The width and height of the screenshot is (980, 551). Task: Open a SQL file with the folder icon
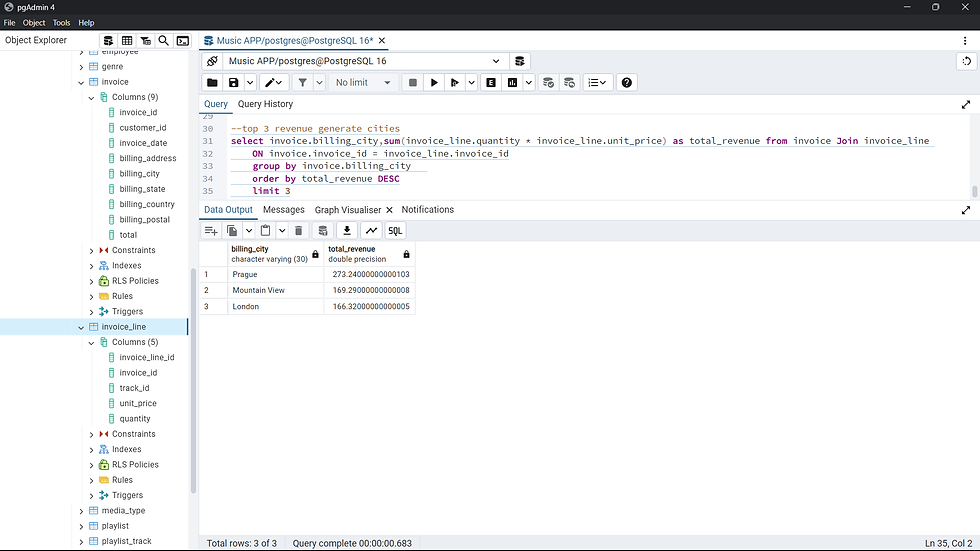click(212, 83)
